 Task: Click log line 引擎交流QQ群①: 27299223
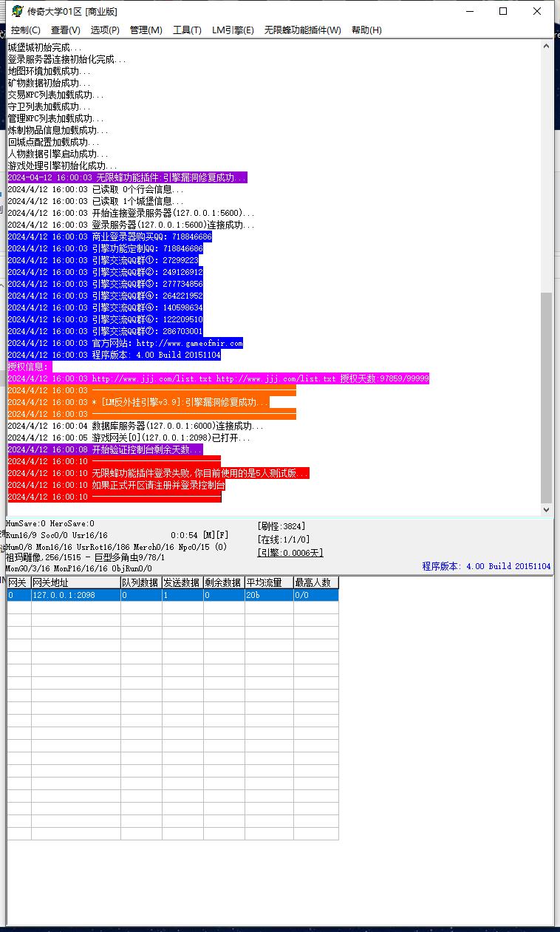pyautogui.click(x=103, y=260)
